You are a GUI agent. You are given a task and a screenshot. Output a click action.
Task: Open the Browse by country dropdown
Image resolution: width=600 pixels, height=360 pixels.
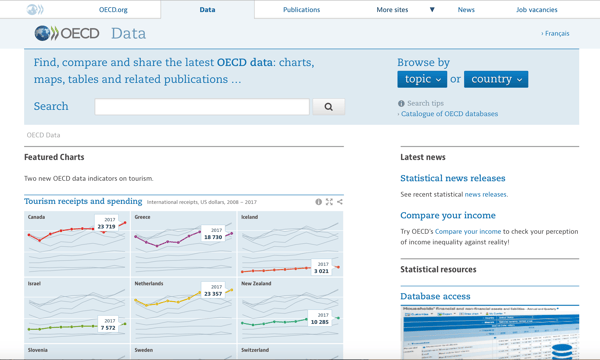(x=496, y=79)
